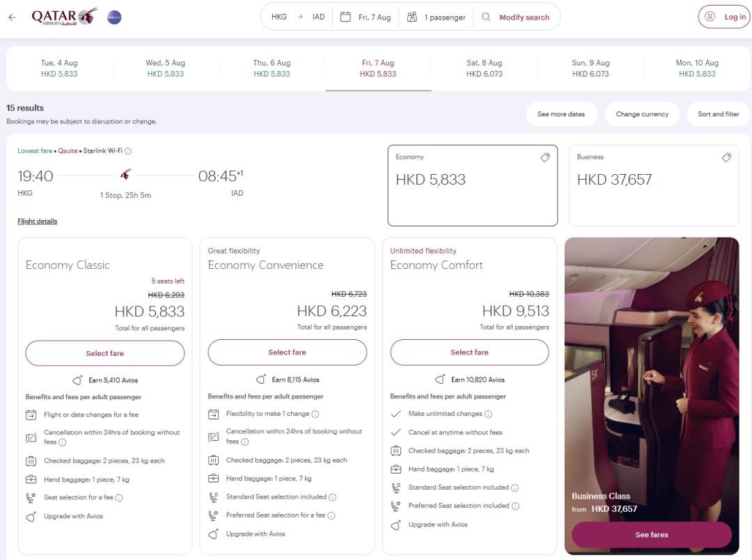Switch to the Thu, 6 Aug date tab
752x560 pixels.
(272, 68)
